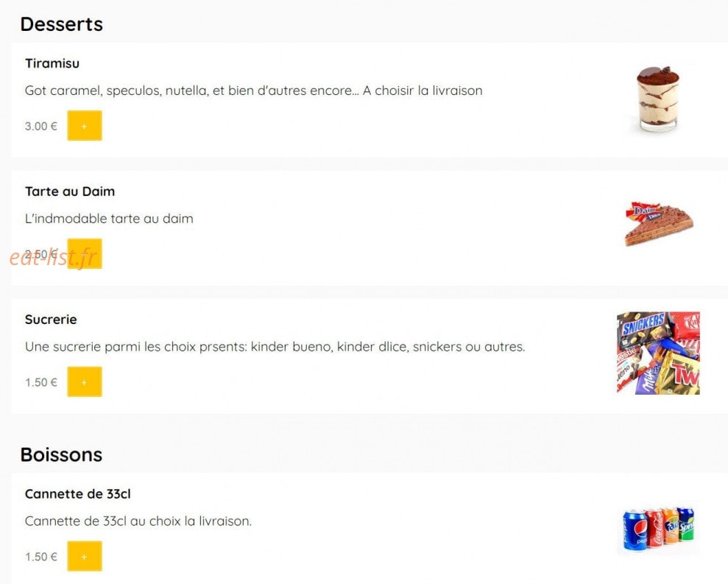728x584 pixels.
Task: Add Cannette de 33cl to the order
Action: pos(85,556)
